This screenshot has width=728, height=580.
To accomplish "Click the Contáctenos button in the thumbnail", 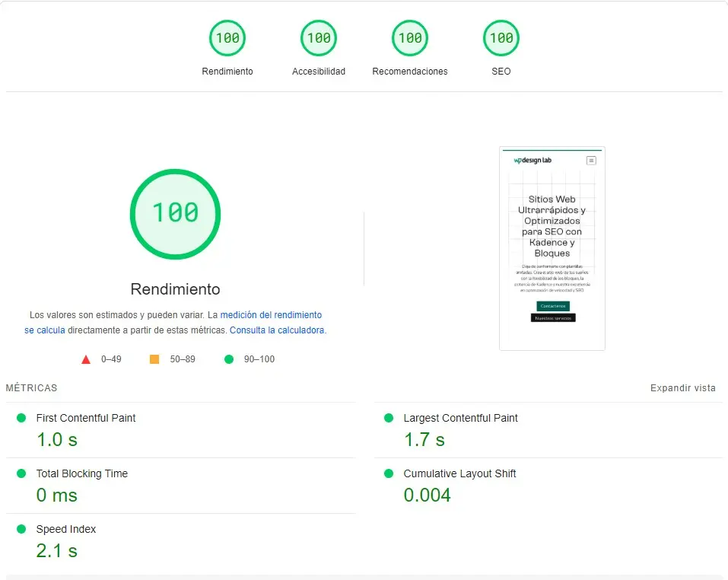I will click(552, 306).
